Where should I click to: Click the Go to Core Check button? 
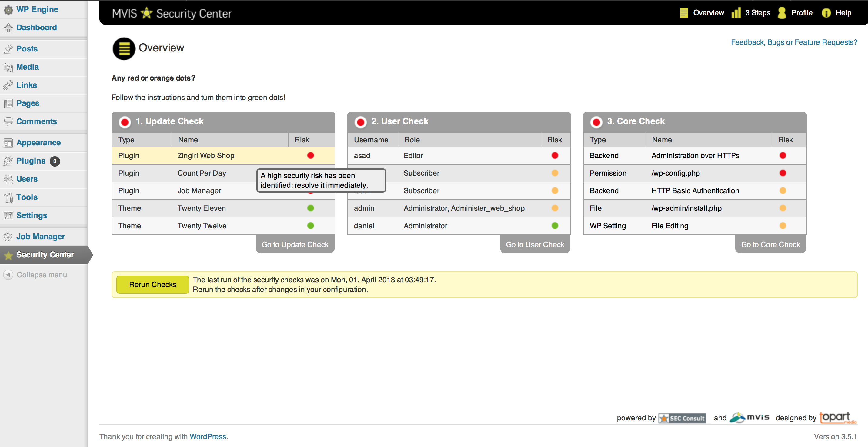coord(771,244)
